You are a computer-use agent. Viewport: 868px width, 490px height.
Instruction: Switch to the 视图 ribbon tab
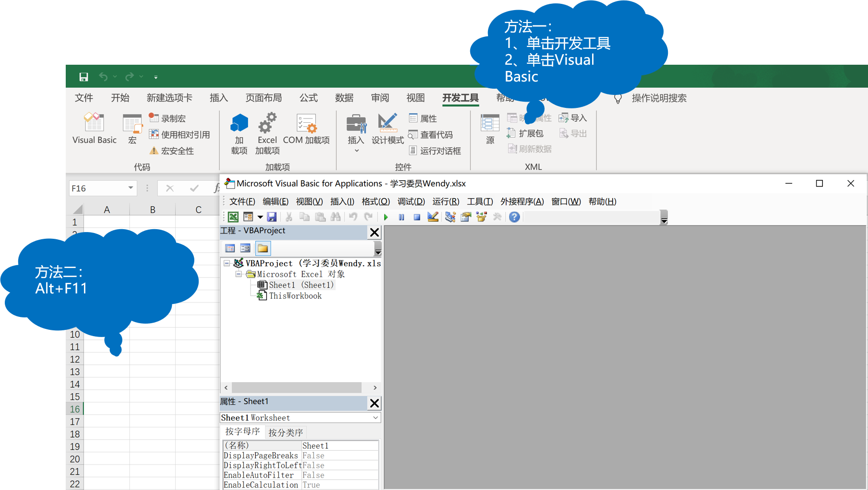pyautogui.click(x=416, y=98)
